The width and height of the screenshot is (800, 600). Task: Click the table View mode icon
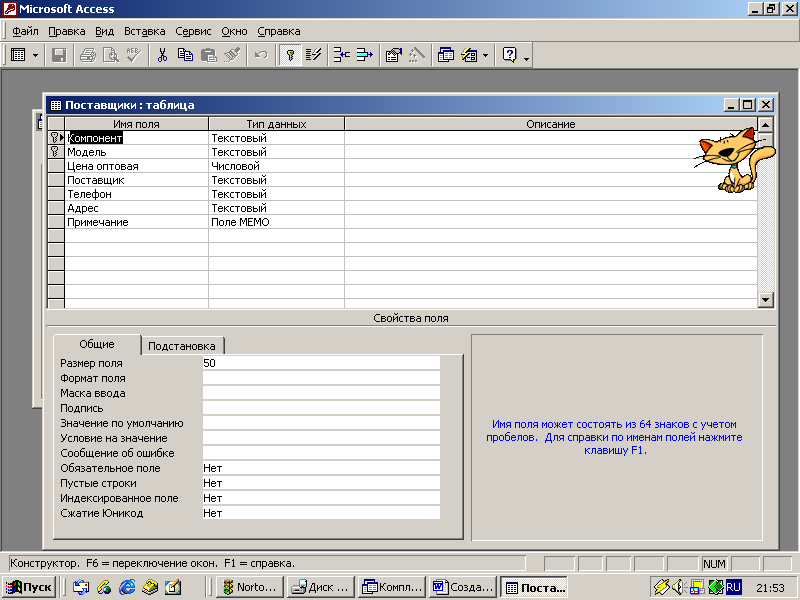point(18,55)
